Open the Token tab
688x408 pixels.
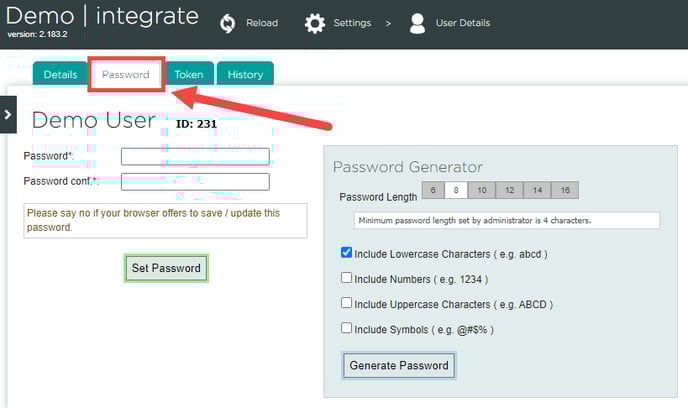[189, 75]
